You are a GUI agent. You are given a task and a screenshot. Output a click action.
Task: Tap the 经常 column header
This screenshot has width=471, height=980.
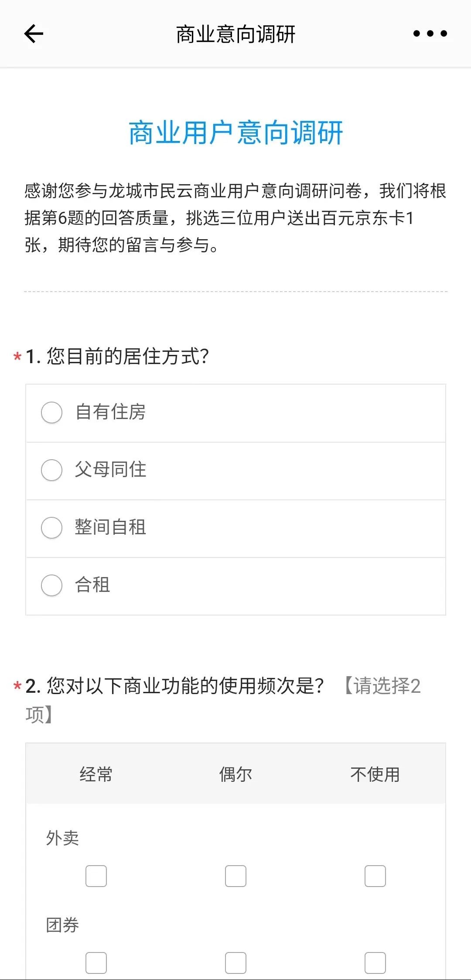(x=96, y=774)
